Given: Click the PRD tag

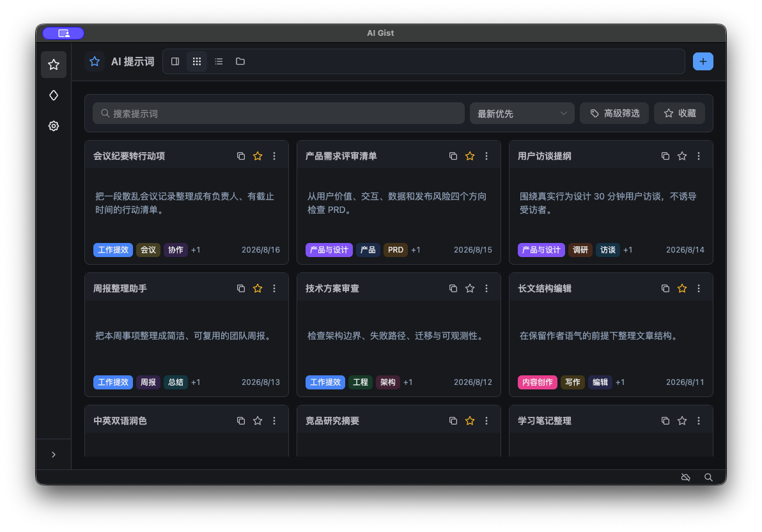Looking at the screenshot, I should click(x=396, y=250).
